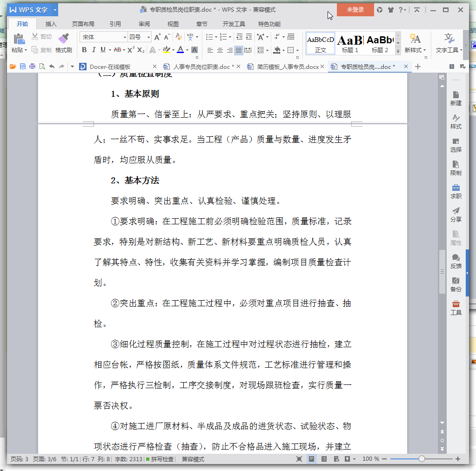
Task: Increase paragraph indent
Action: [x=249, y=37]
